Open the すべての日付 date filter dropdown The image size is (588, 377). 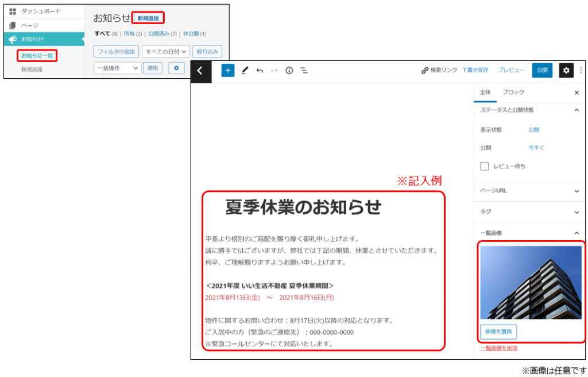165,51
